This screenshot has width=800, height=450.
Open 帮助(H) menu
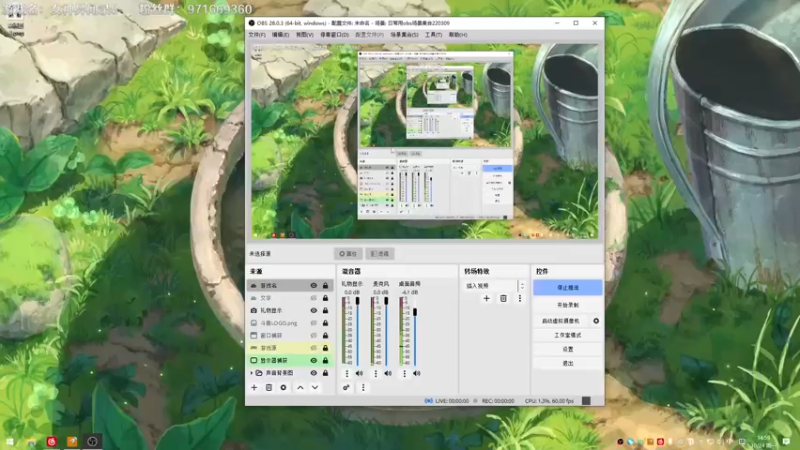coord(458,35)
